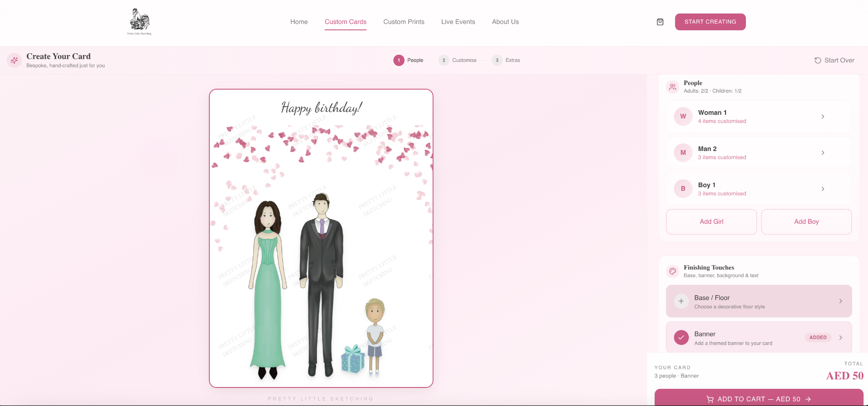Screen dimensions: 868x406
Task: Click the '4 items customised' text
Action: point(722,121)
